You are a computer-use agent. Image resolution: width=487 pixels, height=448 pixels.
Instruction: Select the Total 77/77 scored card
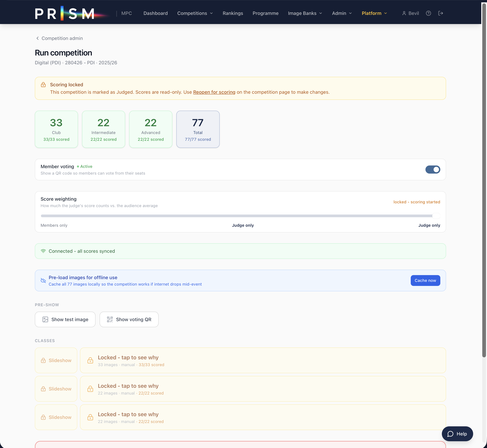pos(198,129)
